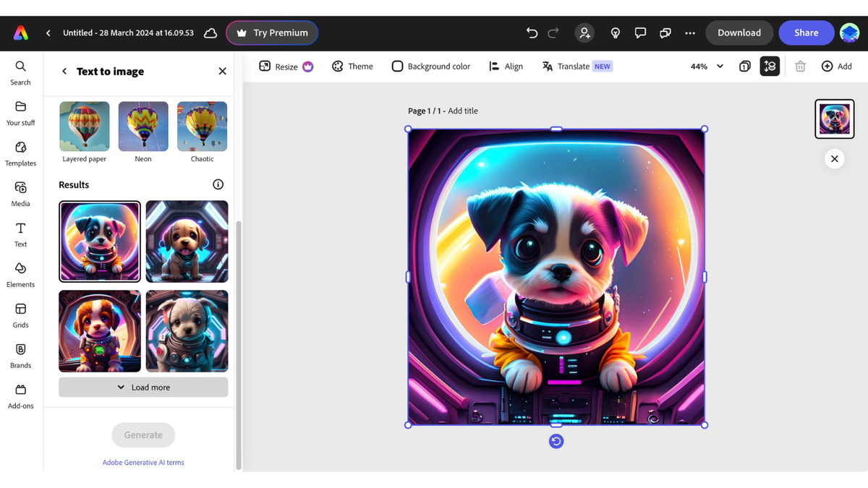The width and height of the screenshot is (868, 488).
Task: Open the comments icon in the top bar
Action: point(640,33)
